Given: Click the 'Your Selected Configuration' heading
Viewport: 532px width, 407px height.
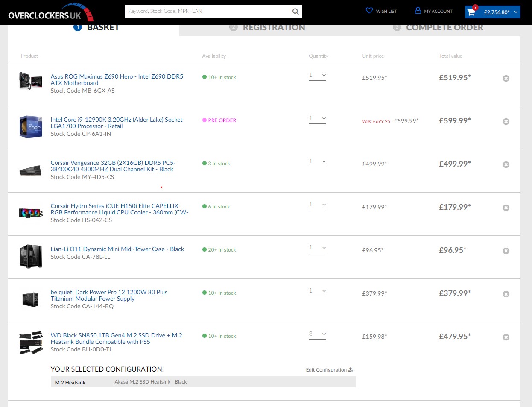Looking at the screenshot, I should [106, 369].
